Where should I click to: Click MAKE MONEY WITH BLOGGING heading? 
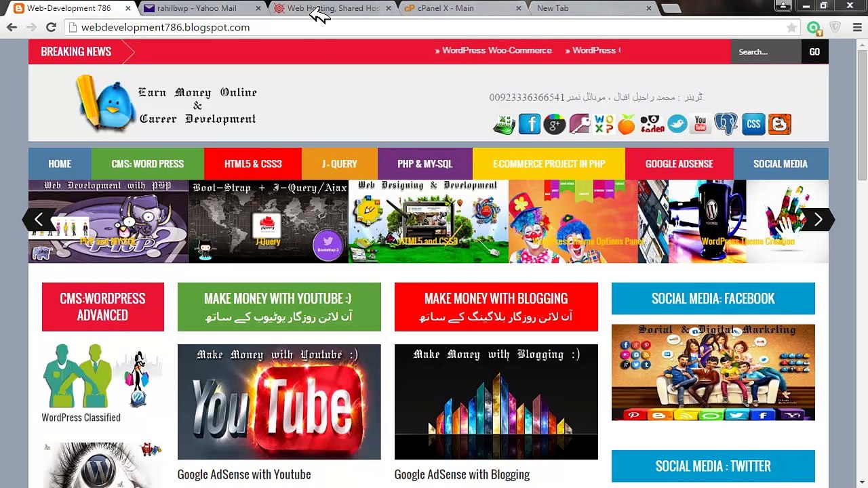point(496,307)
